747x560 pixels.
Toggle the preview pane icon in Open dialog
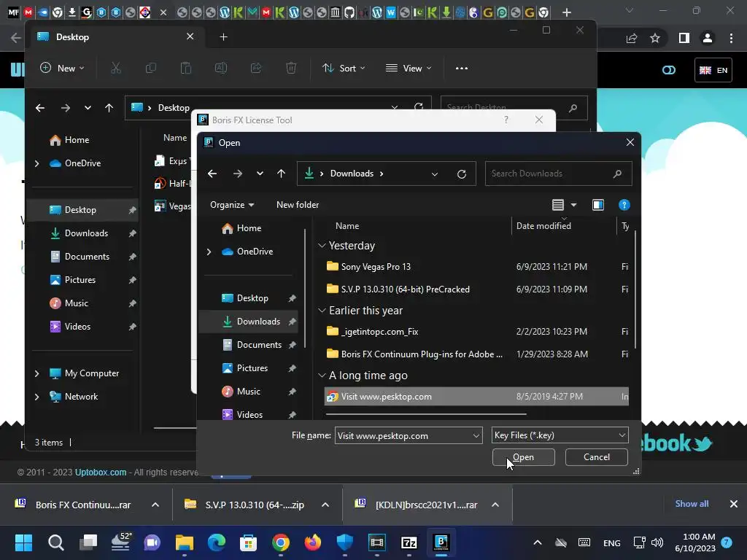(598, 205)
